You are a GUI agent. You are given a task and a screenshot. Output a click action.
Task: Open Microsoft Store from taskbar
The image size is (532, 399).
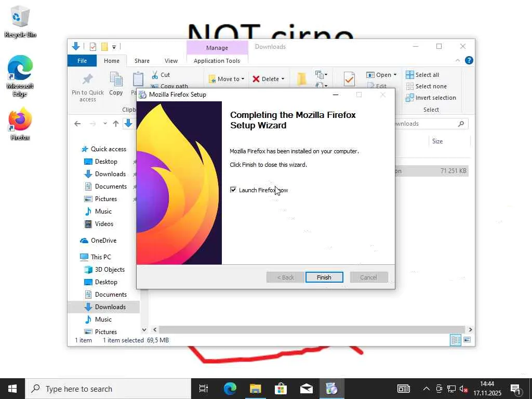pos(281,389)
